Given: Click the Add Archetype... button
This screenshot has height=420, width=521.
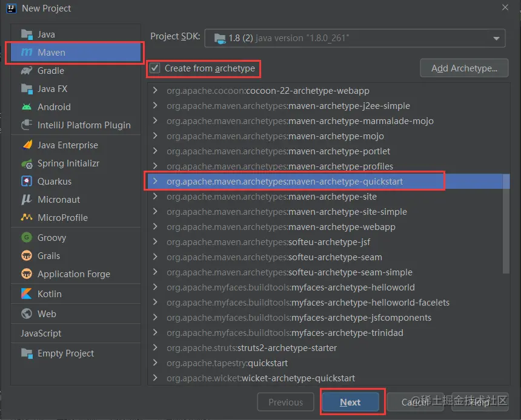Looking at the screenshot, I should pyautogui.click(x=464, y=68).
